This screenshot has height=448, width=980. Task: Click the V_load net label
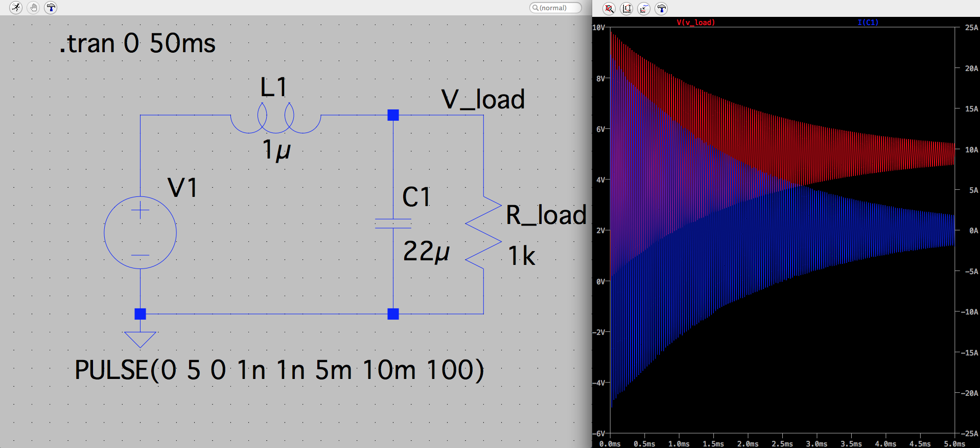(x=483, y=99)
